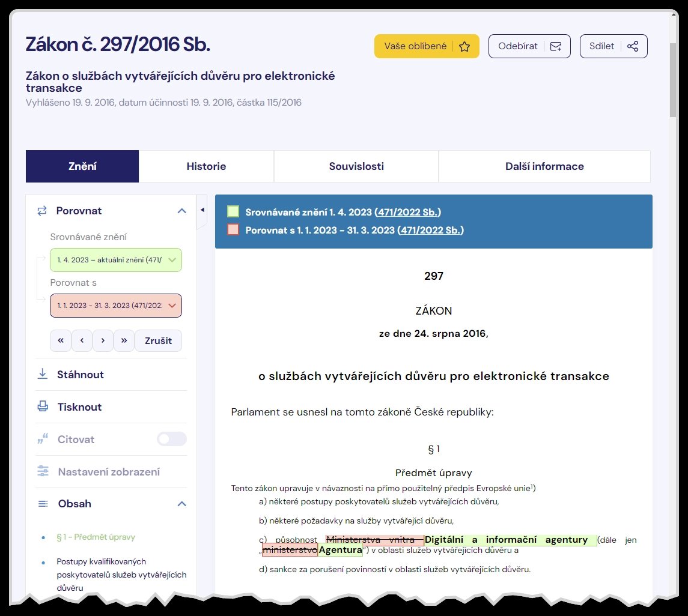Click the star icon in Vaše oblíbené
Screen dimensions: 688x616
tap(464, 47)
